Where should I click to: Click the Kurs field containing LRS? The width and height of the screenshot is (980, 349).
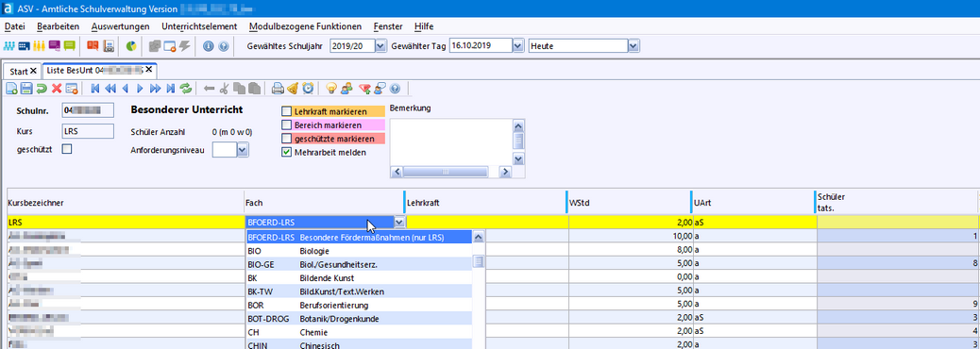(x=88, y=131)
